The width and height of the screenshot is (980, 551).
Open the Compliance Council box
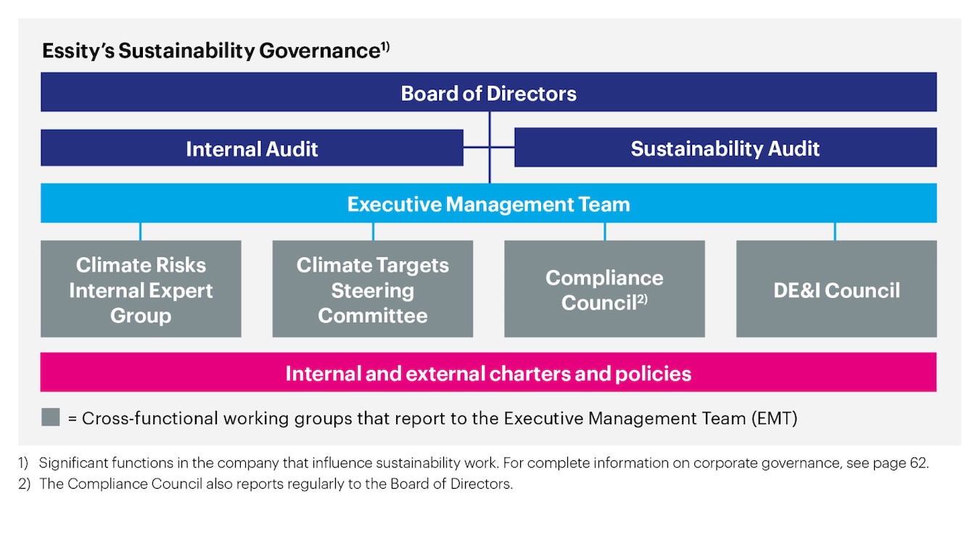(604, 289)
